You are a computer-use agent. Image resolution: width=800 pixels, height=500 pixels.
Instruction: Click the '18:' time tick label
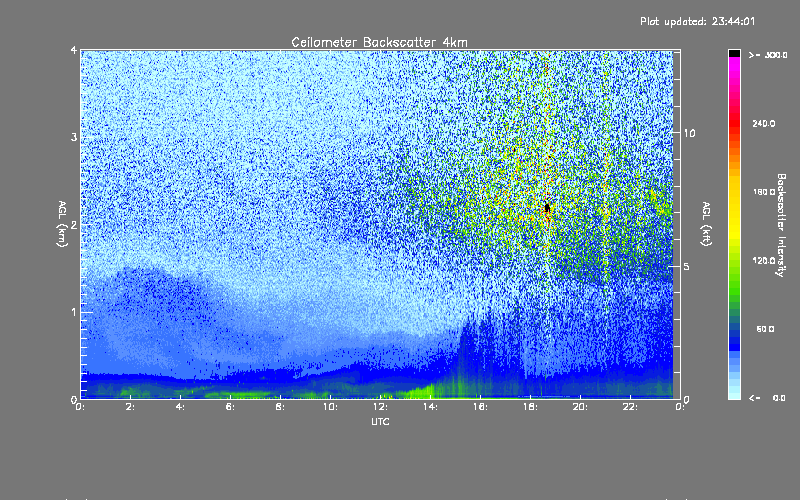(x=530, y=407)
